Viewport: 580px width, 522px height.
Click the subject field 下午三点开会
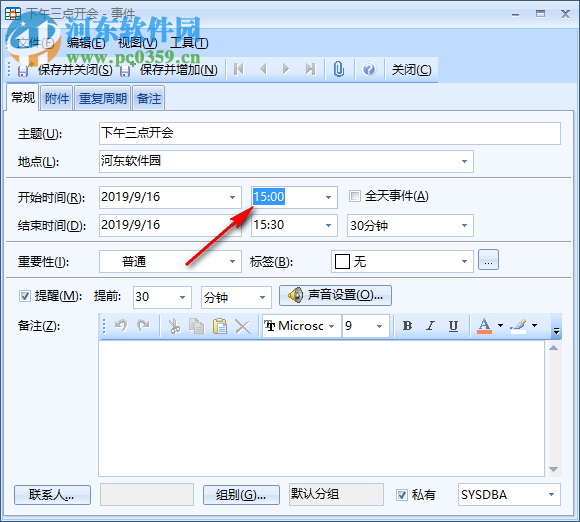(330, 133)
